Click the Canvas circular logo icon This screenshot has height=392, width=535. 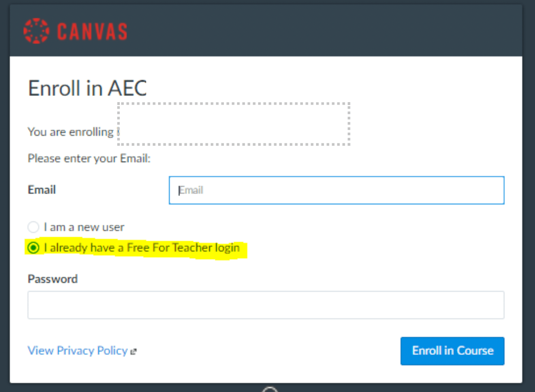tap(36, 31)
